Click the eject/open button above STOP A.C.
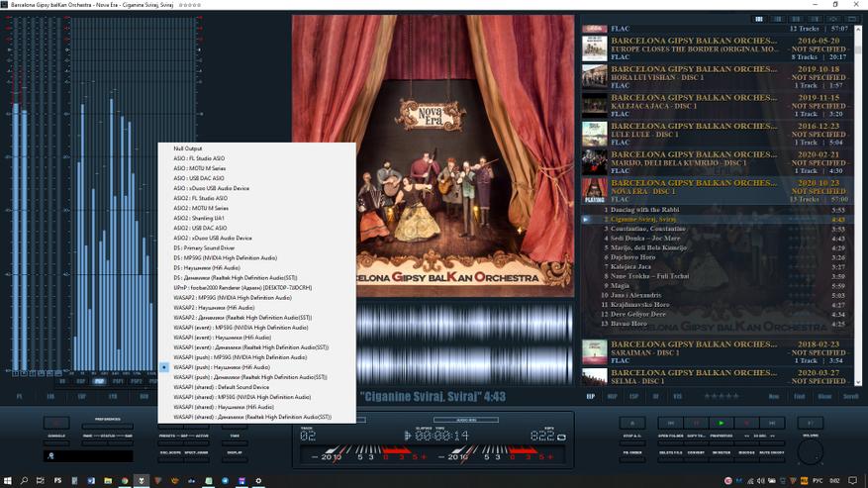 pyautogui.click(x=632, y=424)
